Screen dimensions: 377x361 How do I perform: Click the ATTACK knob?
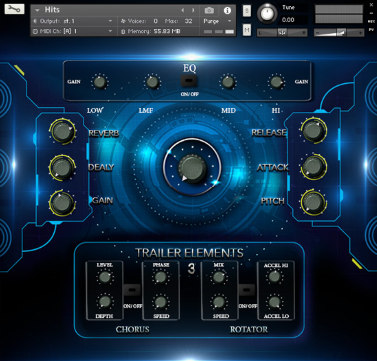point(314,167)
